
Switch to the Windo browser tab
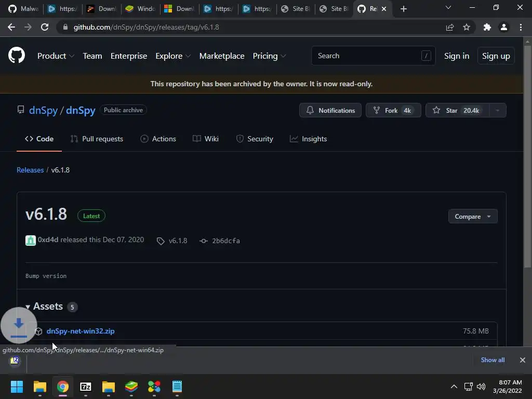[x=140, y=9]
